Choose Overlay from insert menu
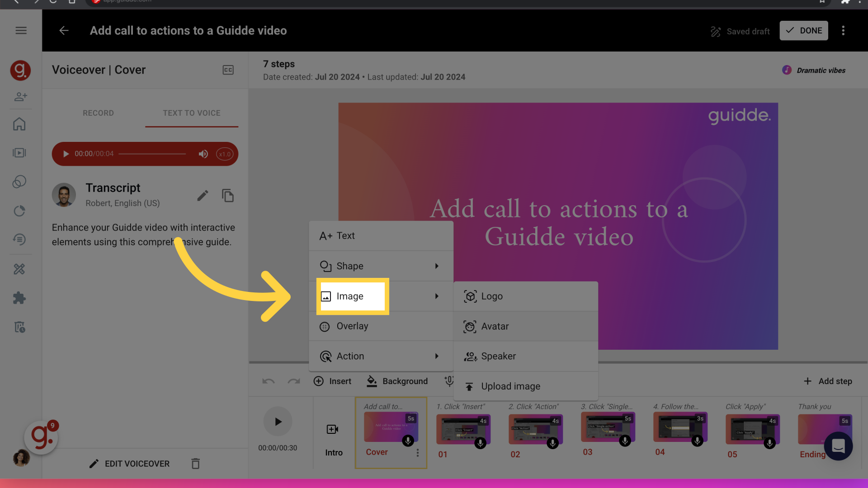The width and height of the screenshot is (868, 488). click(x=381, y=326)
